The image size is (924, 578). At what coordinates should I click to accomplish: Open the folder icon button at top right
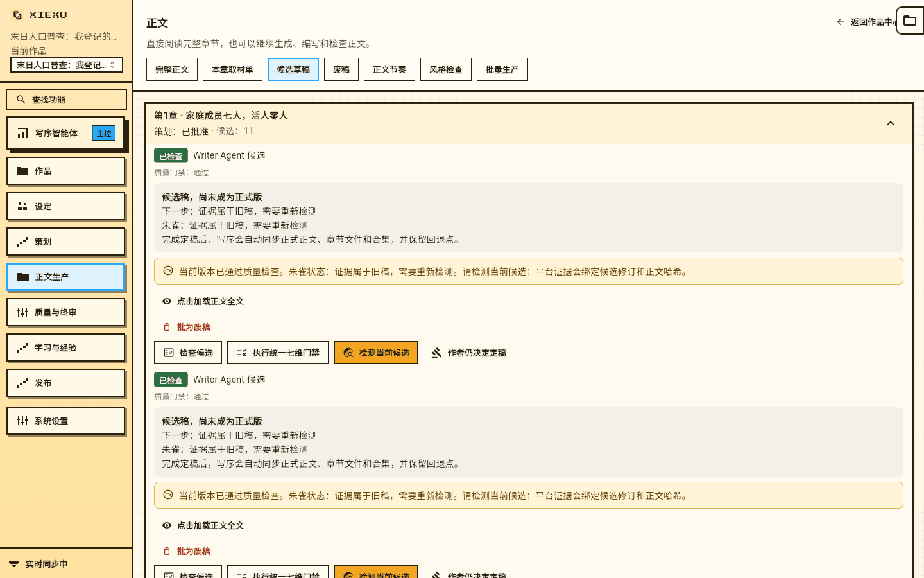910,21
